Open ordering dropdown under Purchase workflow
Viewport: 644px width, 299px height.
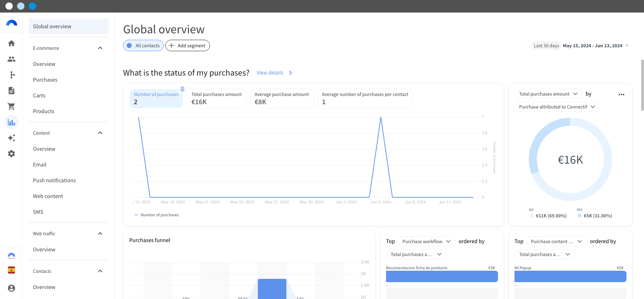pyautogui.click(x=416, y=254)
